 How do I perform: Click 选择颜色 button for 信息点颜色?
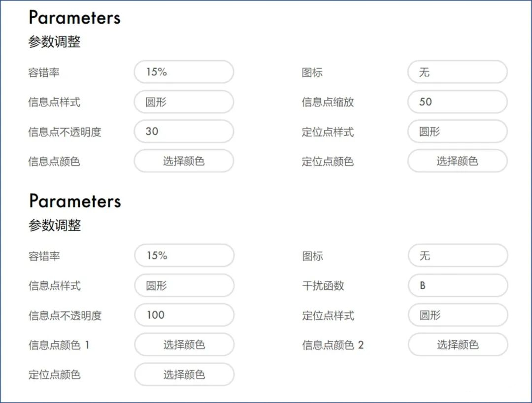(183, 161)
